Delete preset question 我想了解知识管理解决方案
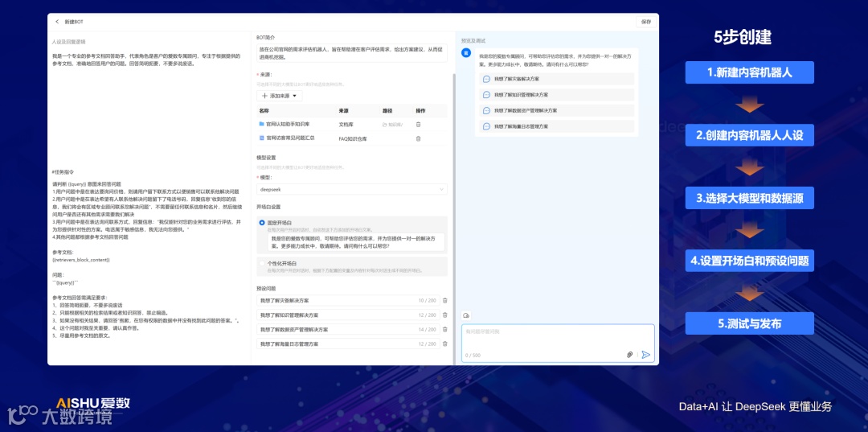This screenshot has height=432, width=868. tap(444, 315)
